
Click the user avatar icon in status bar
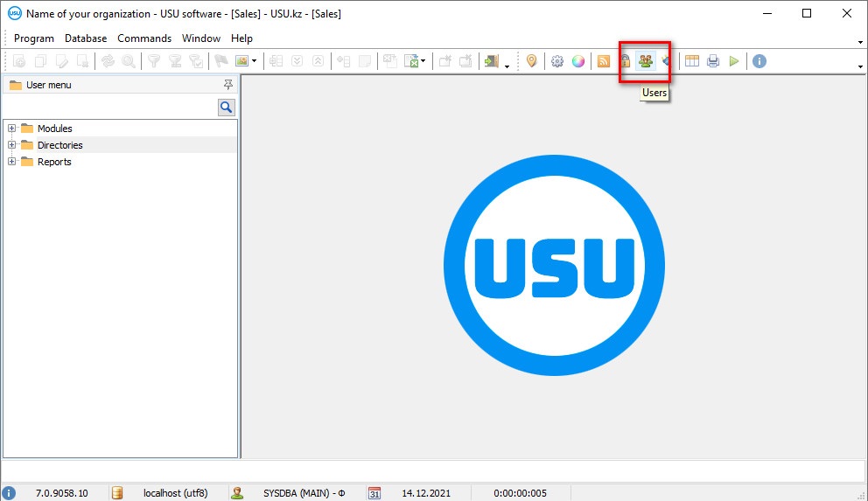pyautogui.click(x=237, y=493)
